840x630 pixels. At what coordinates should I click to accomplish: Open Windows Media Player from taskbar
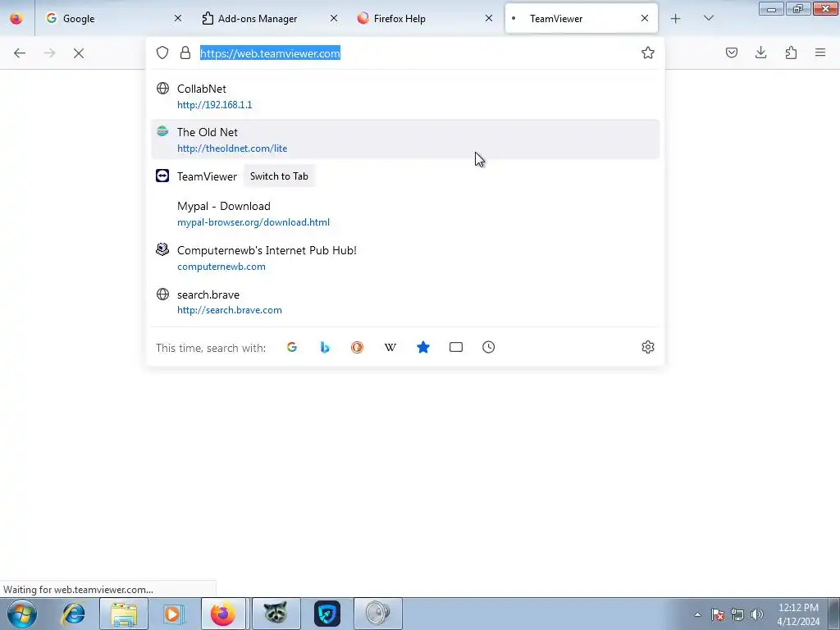pos(174,614)
